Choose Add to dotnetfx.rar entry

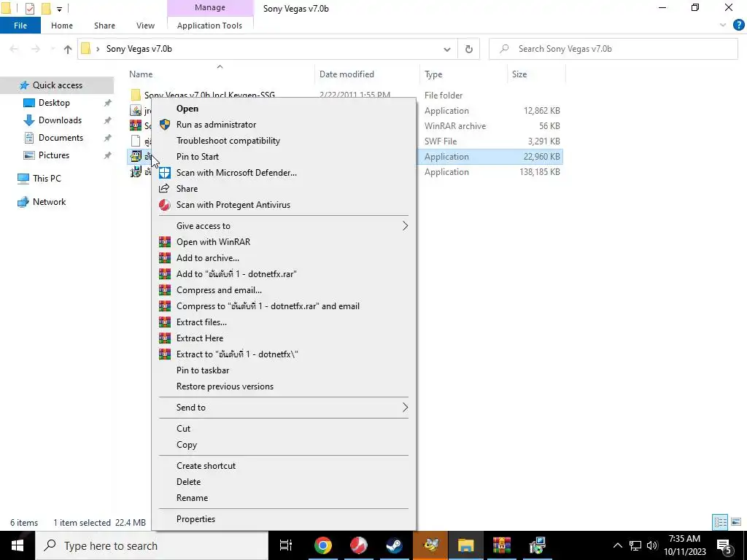236,274
